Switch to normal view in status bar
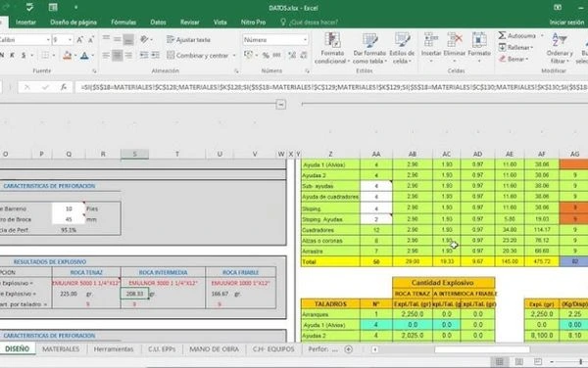This screenshot has height=368, width=588. (x=500, y=361)
